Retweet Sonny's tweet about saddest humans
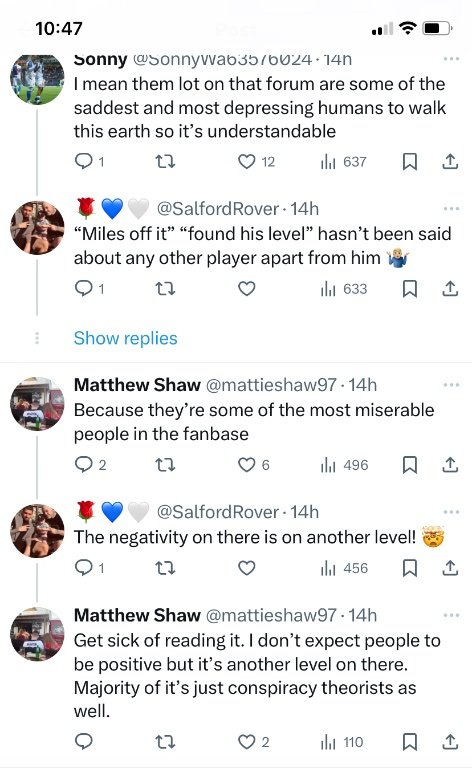Screen dimensions: 472x768 click(x=165, y=161)
